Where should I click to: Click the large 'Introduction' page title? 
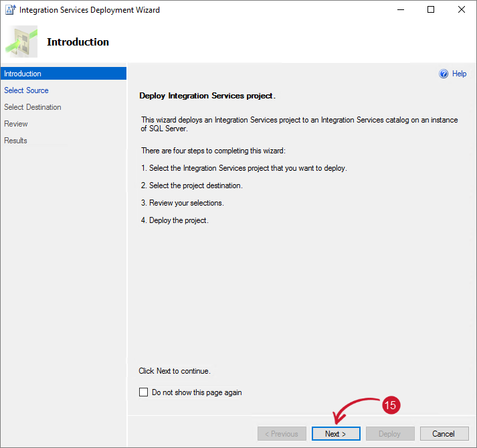tap(78, 42)
